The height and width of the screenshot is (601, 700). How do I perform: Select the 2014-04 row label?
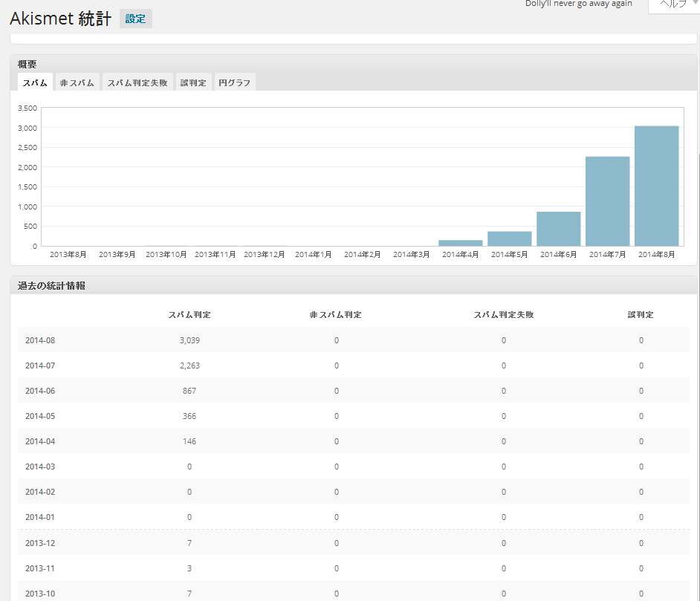[40, 441]
